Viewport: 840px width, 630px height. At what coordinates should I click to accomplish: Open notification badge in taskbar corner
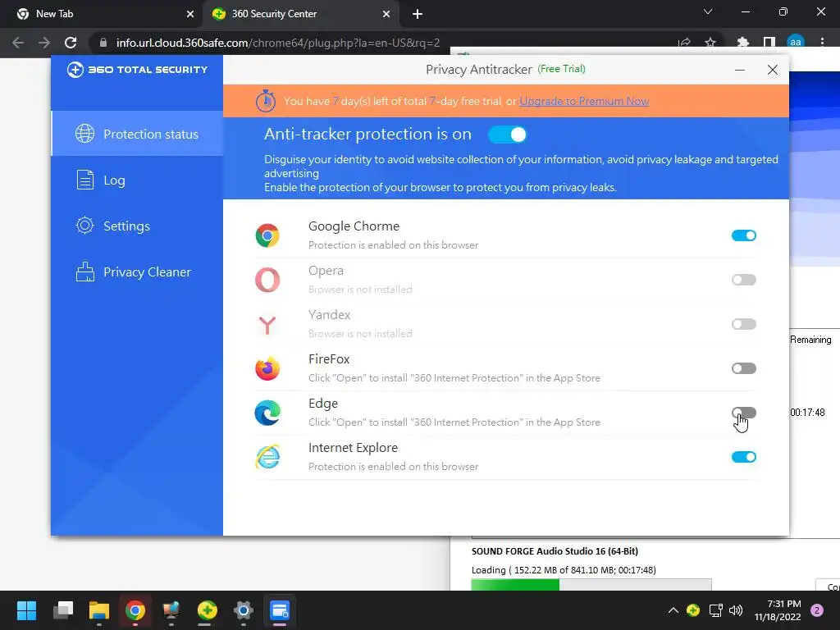tap(817, 610)
